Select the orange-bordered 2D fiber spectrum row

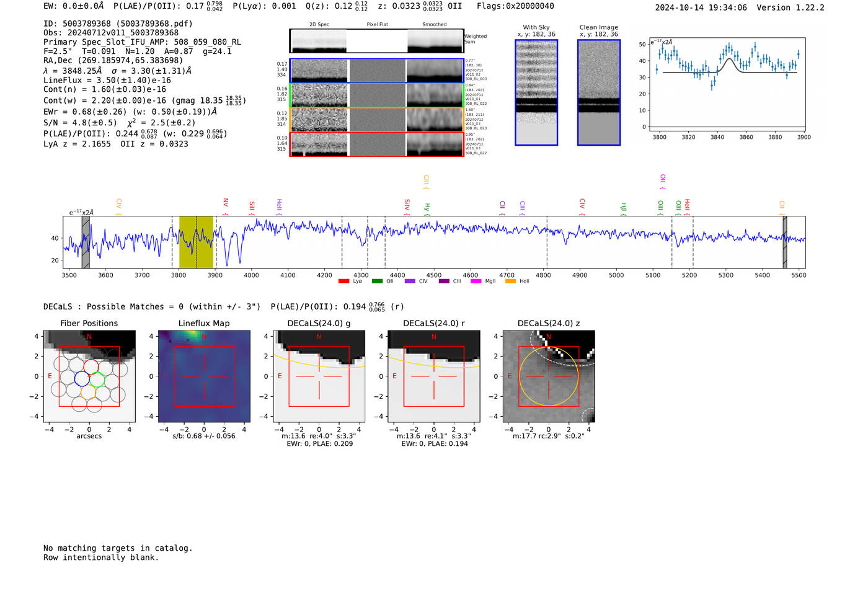point(377,120)
